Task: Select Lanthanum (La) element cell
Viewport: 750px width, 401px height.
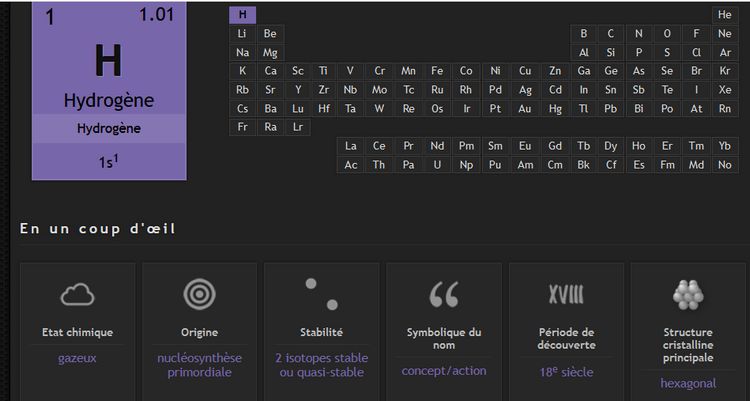Action: click(x=351, y=146)
